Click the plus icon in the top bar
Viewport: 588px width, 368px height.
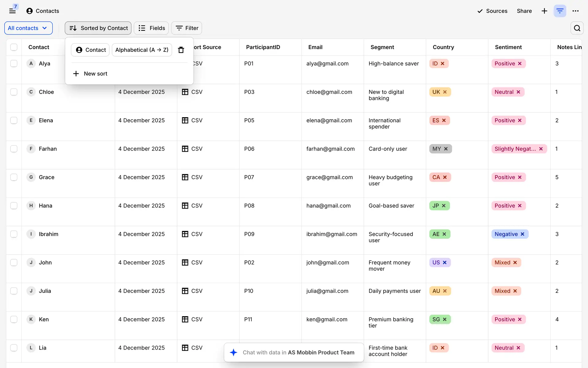(x=544, y=11)
